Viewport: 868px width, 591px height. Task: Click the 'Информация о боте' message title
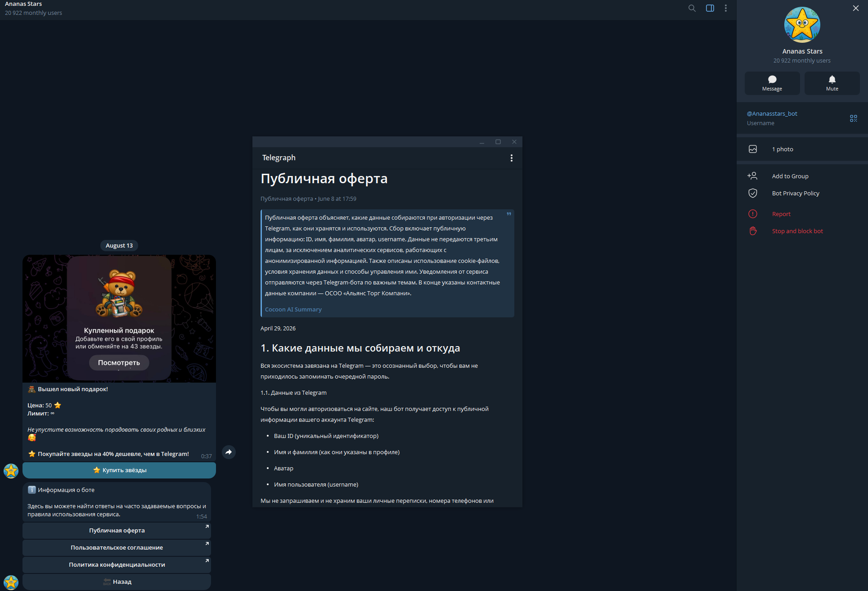66,490
